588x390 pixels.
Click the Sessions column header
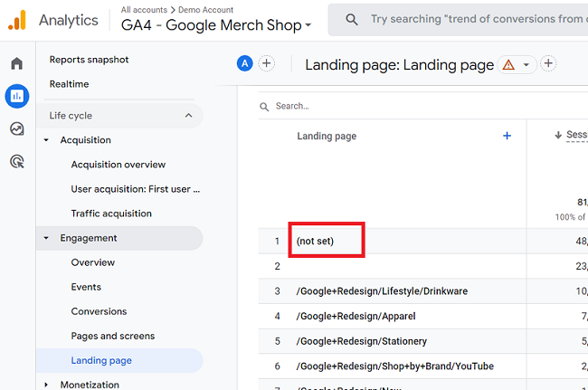point(576,135)
